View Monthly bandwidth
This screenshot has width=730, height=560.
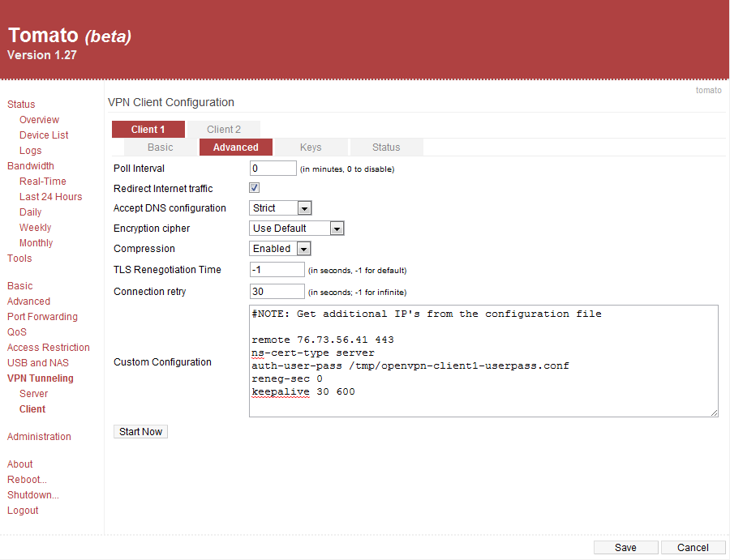click(x=36, y=243)
